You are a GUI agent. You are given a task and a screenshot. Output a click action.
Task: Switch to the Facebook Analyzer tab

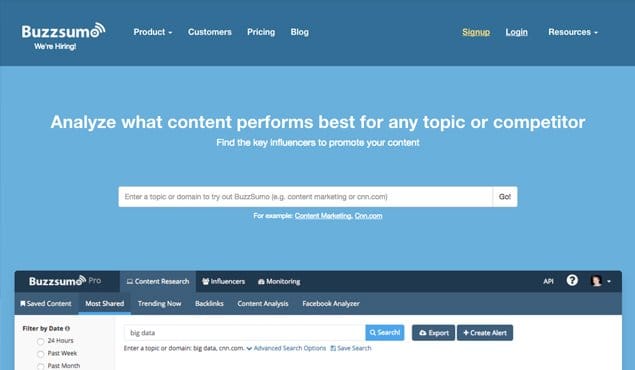(331, 304)
